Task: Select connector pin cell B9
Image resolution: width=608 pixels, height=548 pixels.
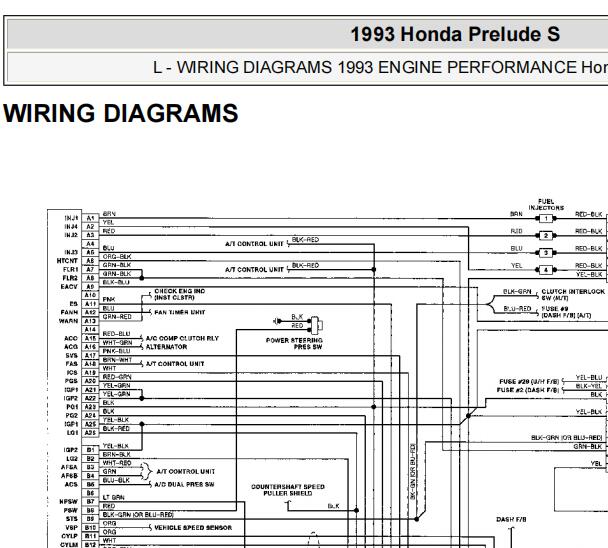Action: pyautogui.click(x=90, y=519)
